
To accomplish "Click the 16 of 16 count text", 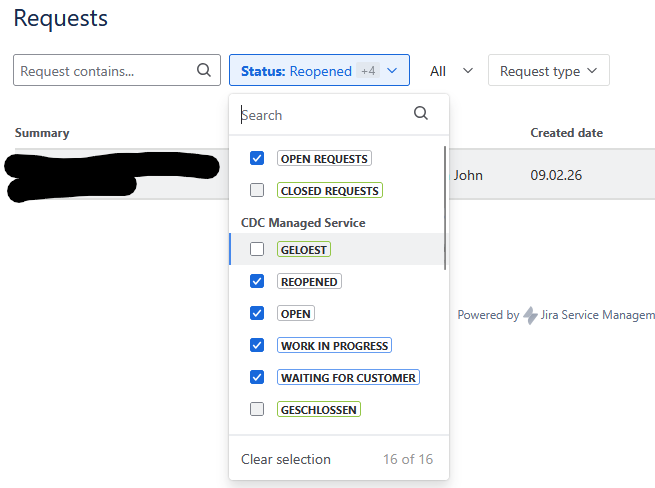I will [408, 459].
